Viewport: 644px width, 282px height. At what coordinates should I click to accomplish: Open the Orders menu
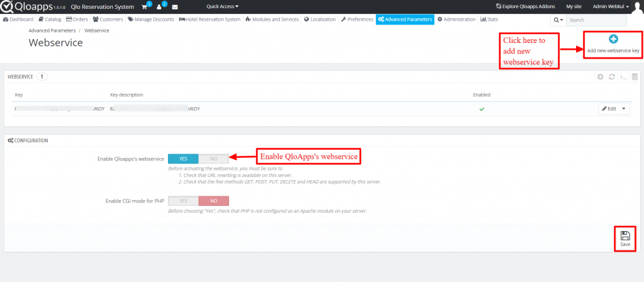click(77, 20)
